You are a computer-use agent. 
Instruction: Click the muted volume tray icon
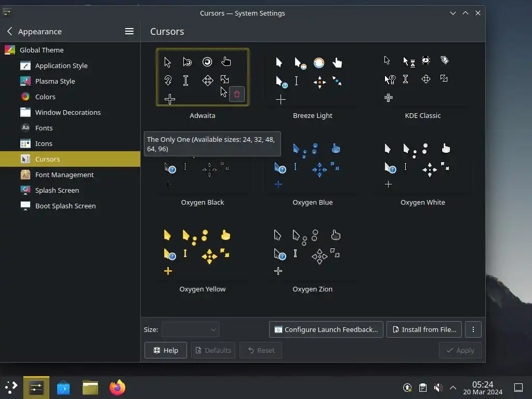pos(438,388)
